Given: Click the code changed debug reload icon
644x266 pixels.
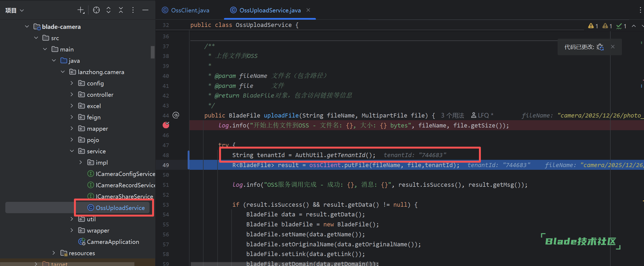Looking at the screenshot, I should (x=600, y=47).
